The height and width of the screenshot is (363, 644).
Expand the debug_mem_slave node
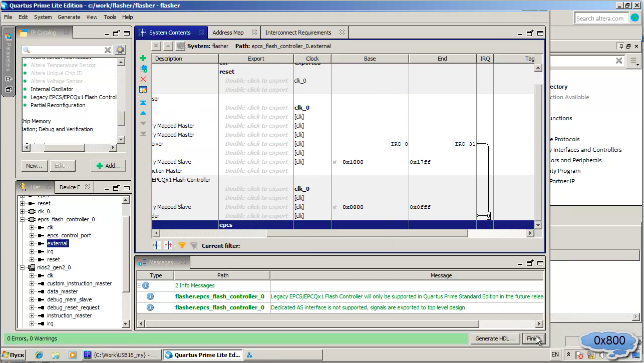[x=32, y=299]
